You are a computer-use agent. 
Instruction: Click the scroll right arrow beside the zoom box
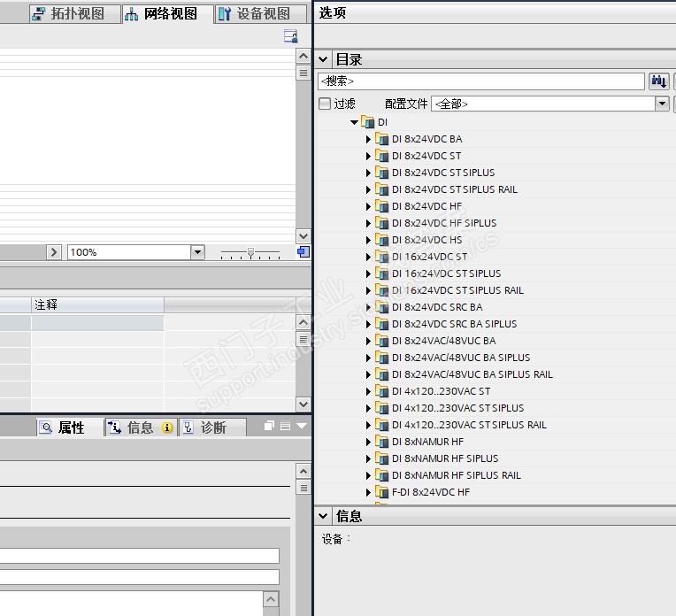[x=53, y=252]
